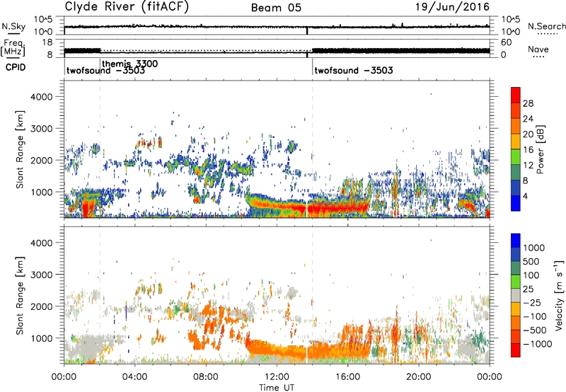
Task: Click the '3000' tick of the Velocity panel
Action: point(42,275)
